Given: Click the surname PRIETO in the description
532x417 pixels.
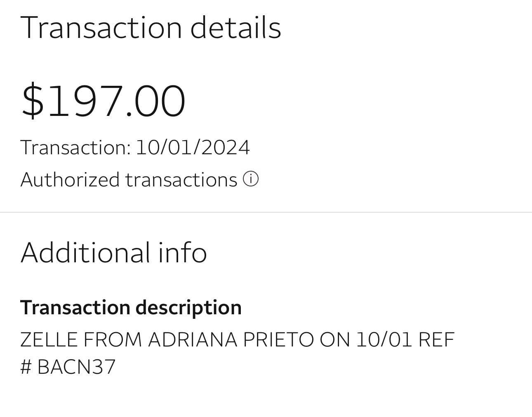Looking at the screenshot, I should tap(278, 340).
